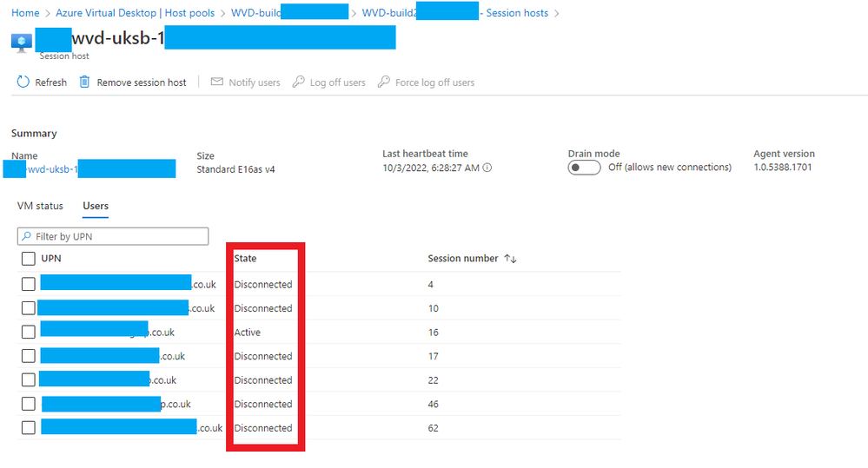
Task: Click the UPN column header
Action: pos(51,259)
